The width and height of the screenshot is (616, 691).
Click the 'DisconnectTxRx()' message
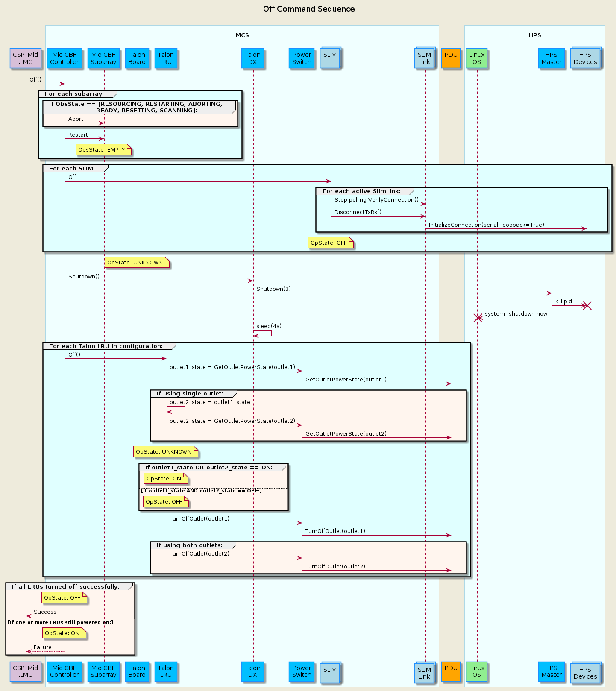coord(358,212)
